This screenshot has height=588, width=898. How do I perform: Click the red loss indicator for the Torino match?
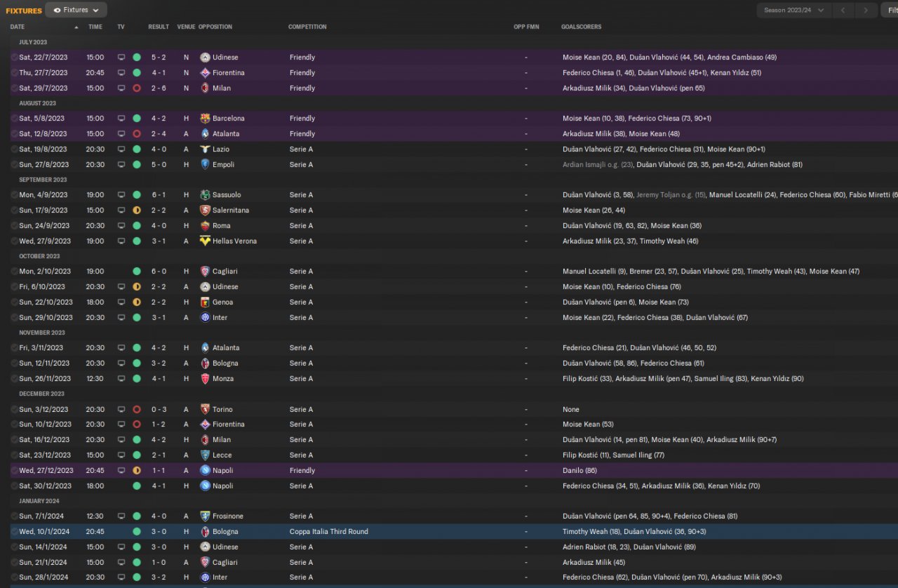point(137,410)
